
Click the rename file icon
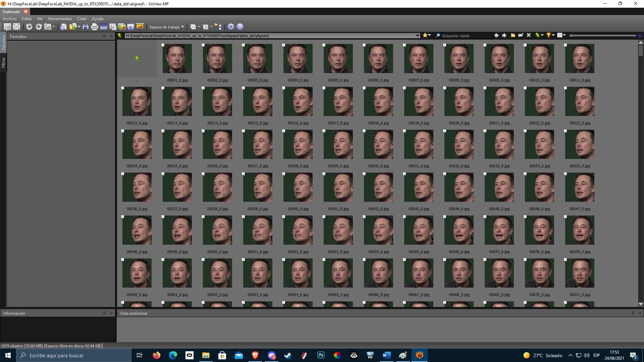tap(521, 36)
